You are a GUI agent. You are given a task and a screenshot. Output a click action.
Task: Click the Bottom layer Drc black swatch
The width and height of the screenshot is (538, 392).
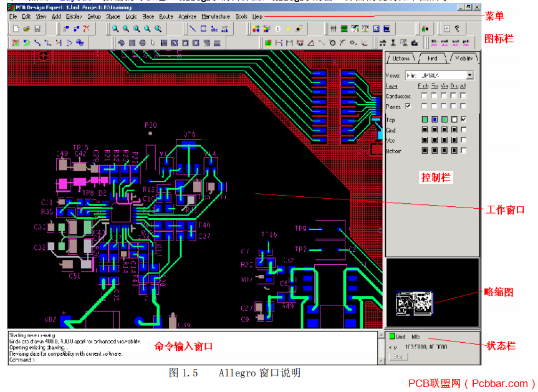coord(454,150)
